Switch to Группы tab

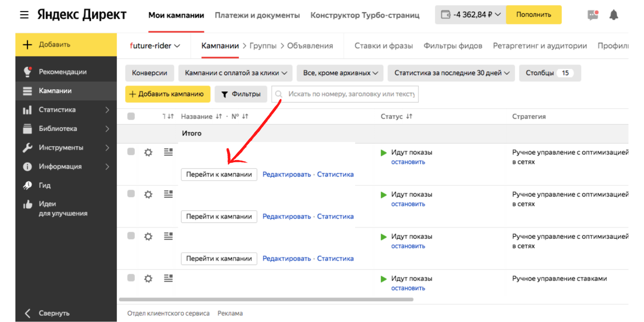(x=263, y=46)
